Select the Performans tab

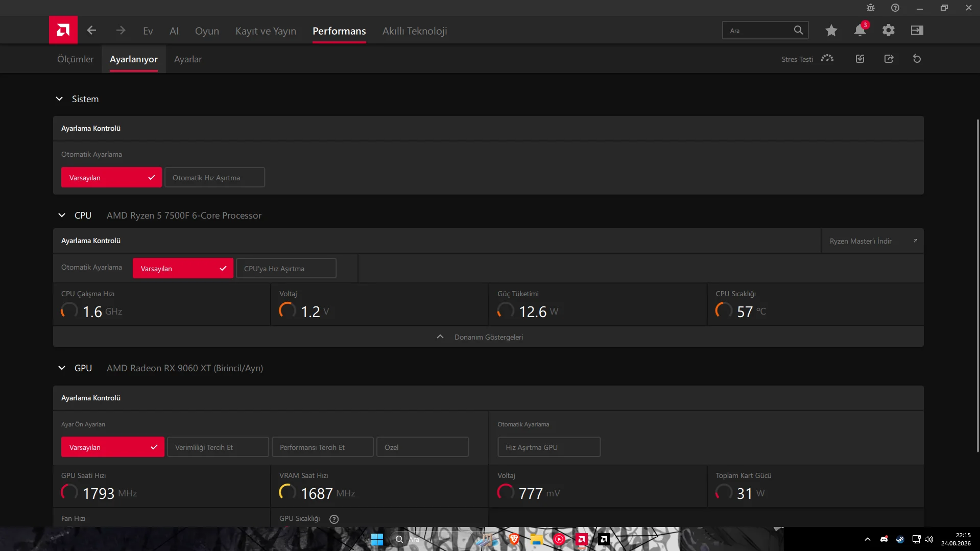(x=339, y=31)
